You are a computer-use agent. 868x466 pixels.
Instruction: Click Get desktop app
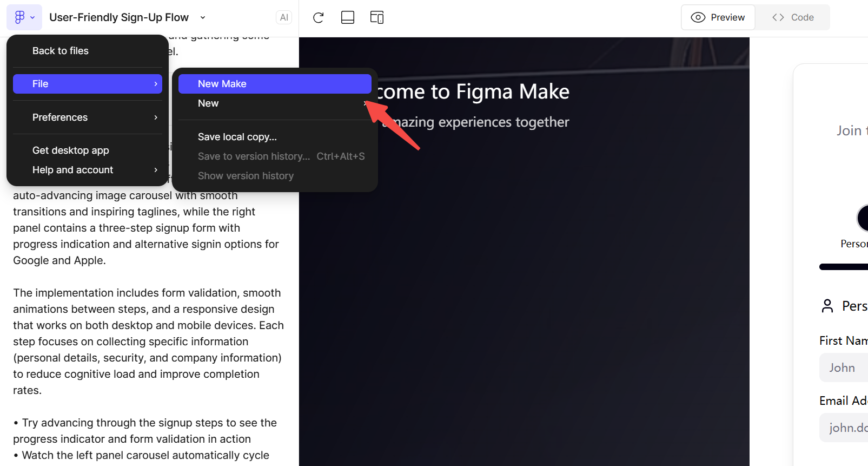pos(71,150)
